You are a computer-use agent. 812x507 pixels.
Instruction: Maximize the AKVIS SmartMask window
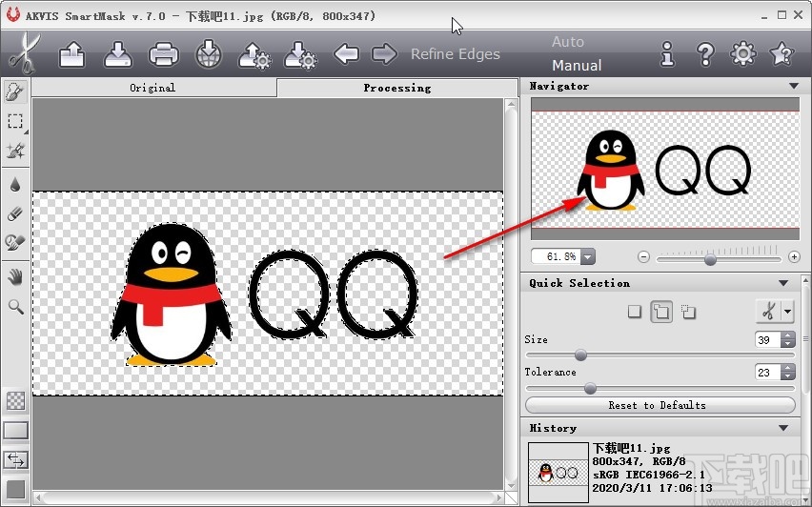pos(782,15)
